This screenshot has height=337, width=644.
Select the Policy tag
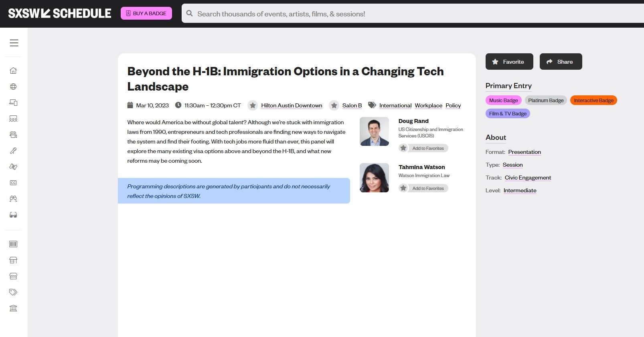453,105
